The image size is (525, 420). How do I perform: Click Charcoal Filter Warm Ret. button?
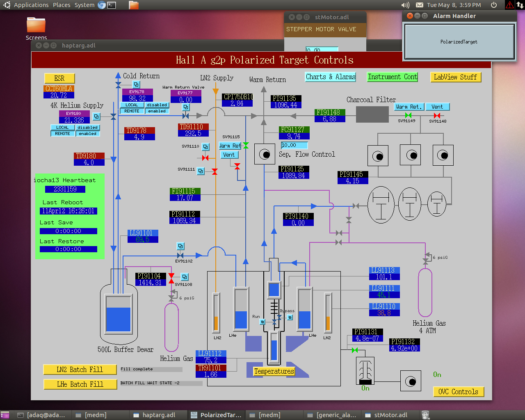tap(409, 107)
